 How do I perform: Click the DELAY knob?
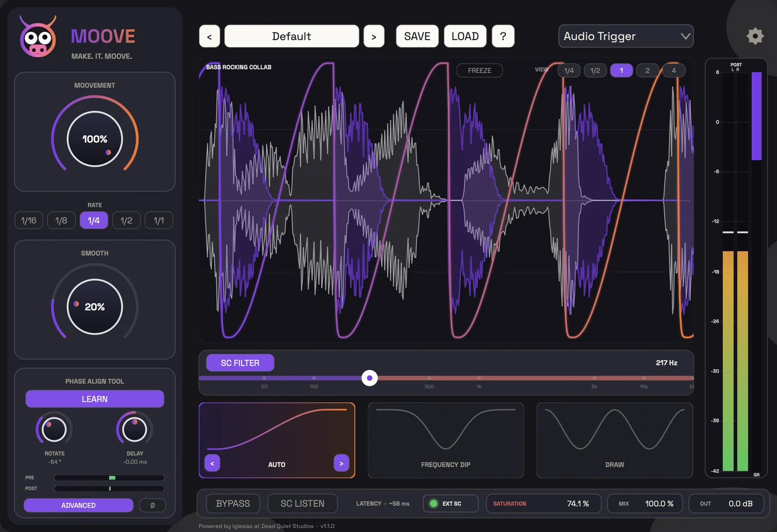click(x=135, y=430)
